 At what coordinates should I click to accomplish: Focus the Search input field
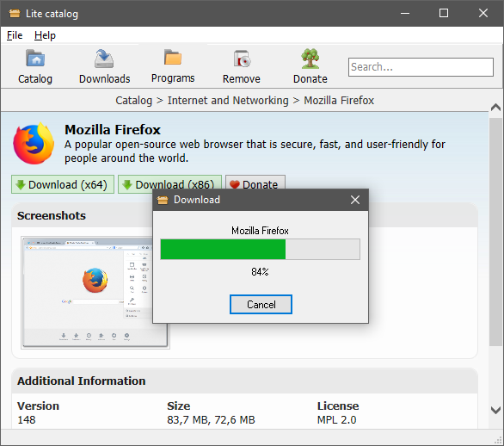click(x=421, y=67)
